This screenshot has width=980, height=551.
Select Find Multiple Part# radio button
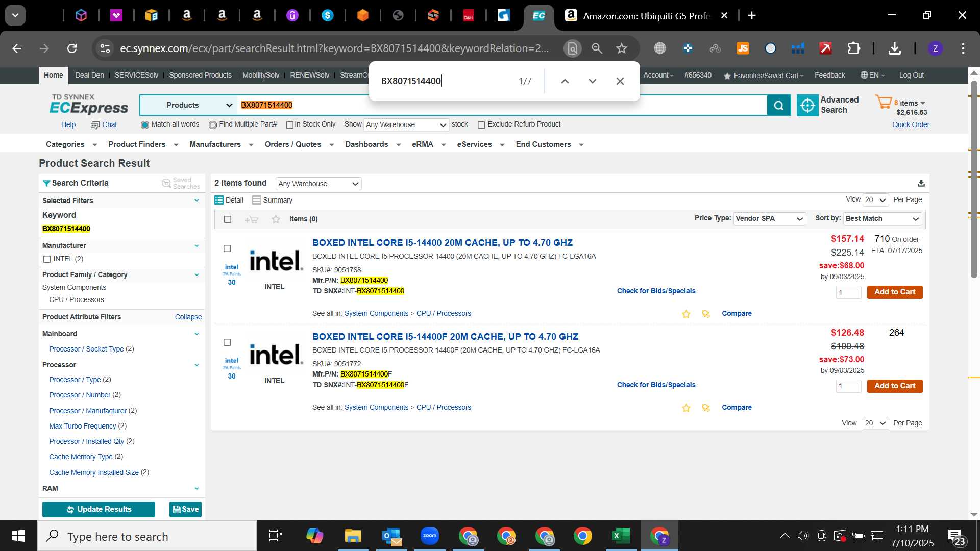click(213, 125)
